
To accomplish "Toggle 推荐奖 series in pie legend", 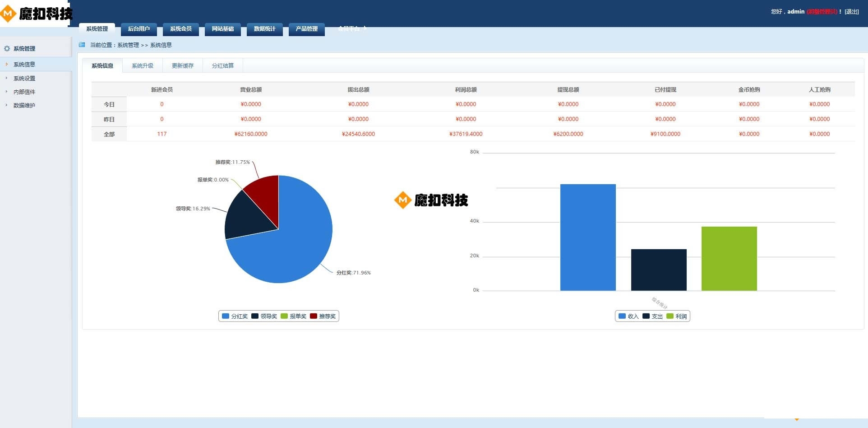I will pos(323,316).
